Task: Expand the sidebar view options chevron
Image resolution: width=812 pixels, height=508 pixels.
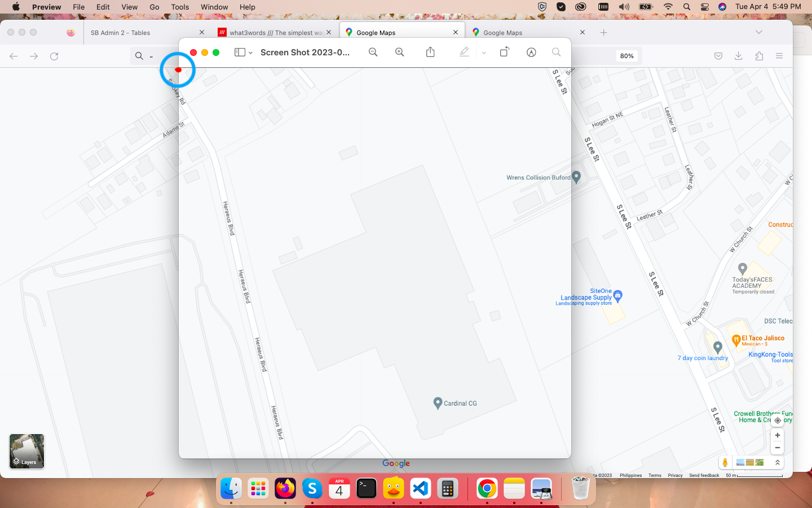Action: tap(250, 52)
